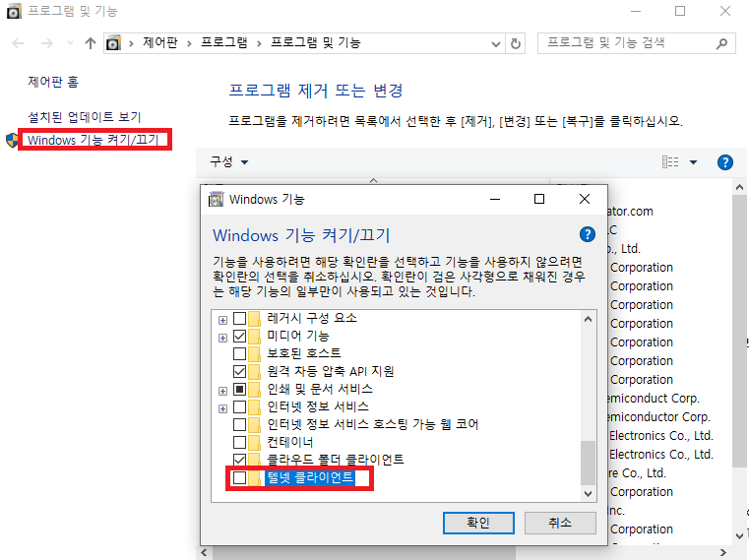This screenshot has width=749, height=560.
Task: Open Windows 기능 켜기/끄기 link
Action: tap(94, 140)
